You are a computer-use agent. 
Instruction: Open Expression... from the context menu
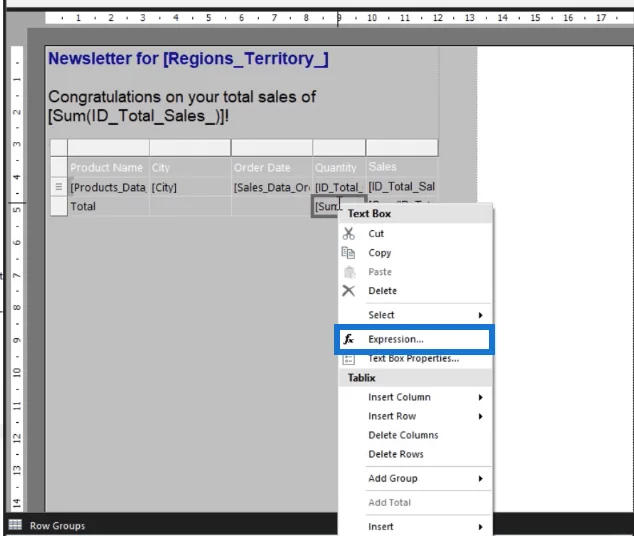(x=414, y=339)
